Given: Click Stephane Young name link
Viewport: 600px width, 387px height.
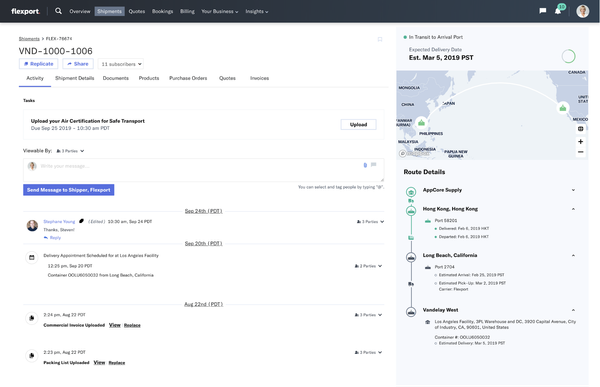Looking at the screenshot, I should click(x=59, y=222).
